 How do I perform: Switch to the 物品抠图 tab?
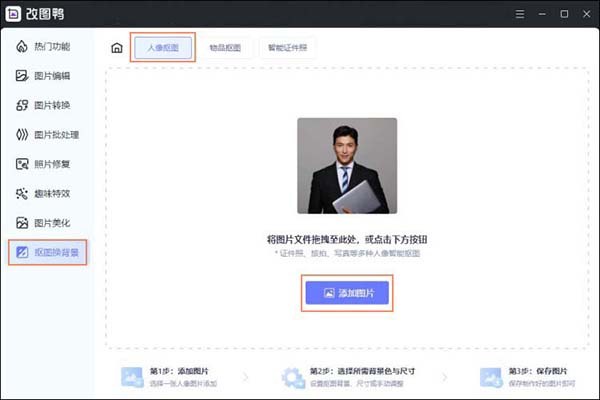coord(224,47)
